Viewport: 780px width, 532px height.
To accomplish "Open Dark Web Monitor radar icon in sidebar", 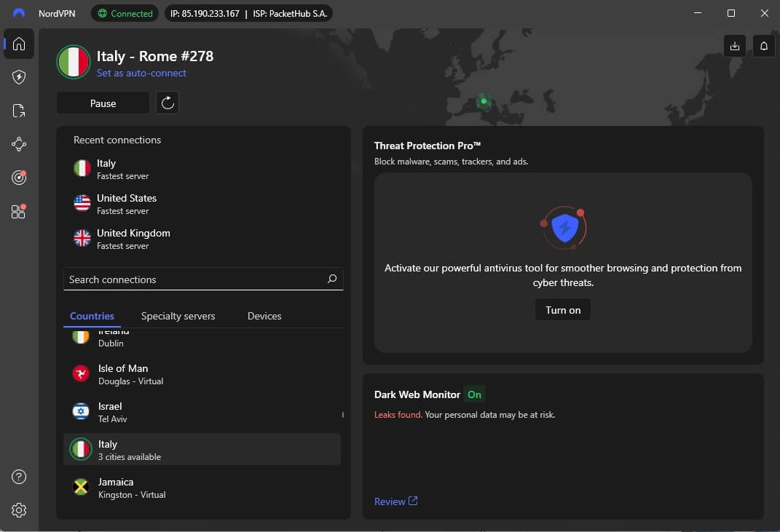I will 18,177.
